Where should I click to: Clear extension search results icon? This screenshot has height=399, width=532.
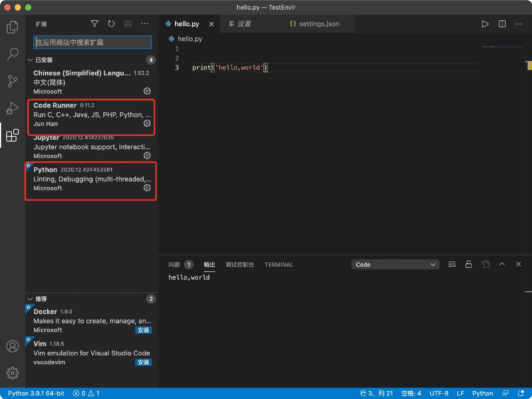(128, 24)
